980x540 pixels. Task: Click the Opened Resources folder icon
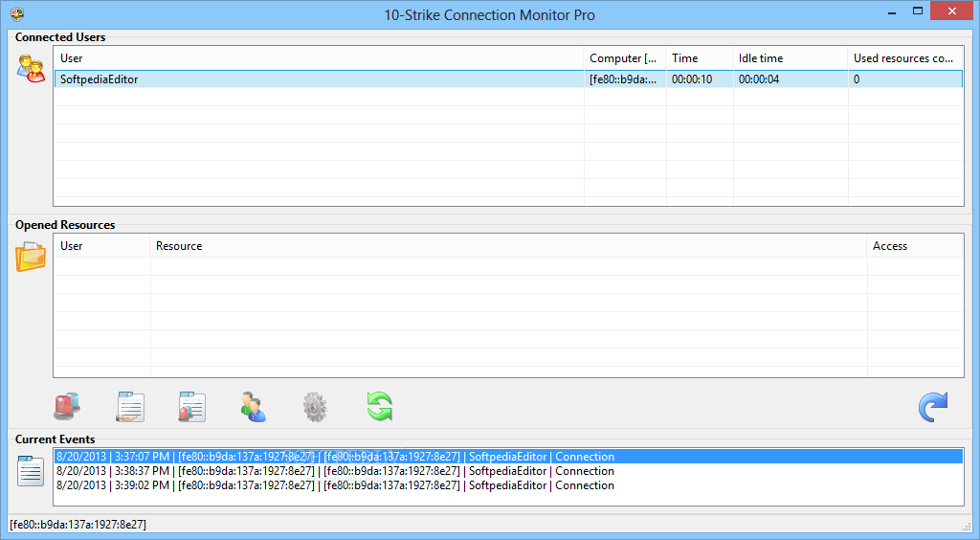tap(31, 257)
